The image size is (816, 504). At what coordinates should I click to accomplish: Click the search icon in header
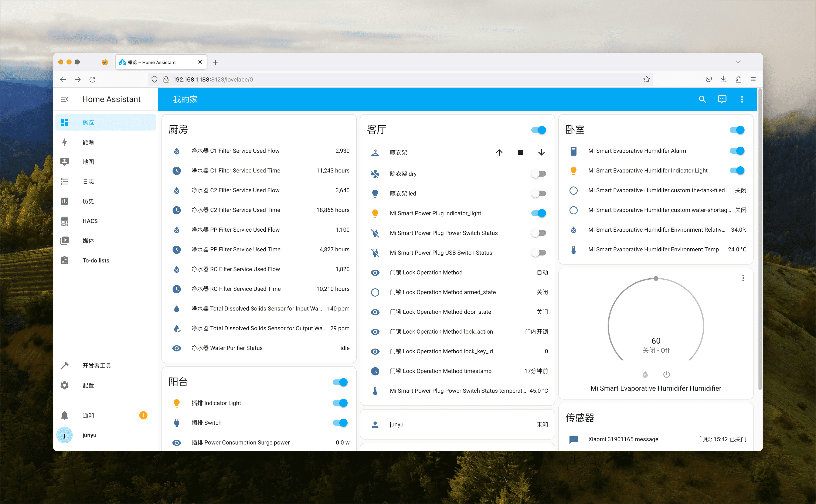[x=702, y=99]
